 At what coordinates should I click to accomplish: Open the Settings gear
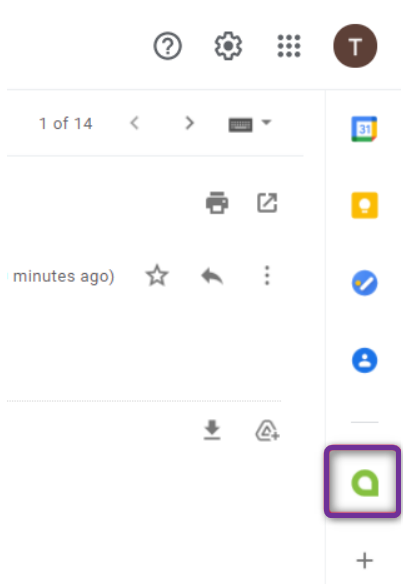click(228, 46)
